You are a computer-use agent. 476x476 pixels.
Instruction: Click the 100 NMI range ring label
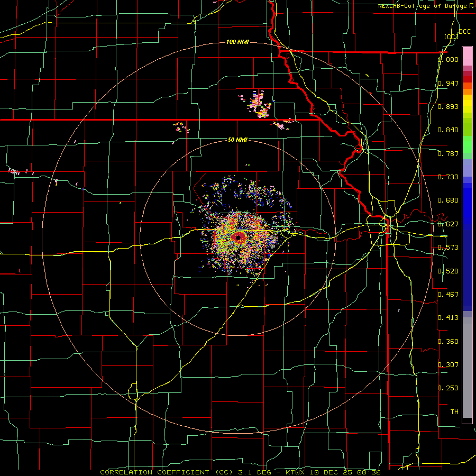tap(237, 42)
